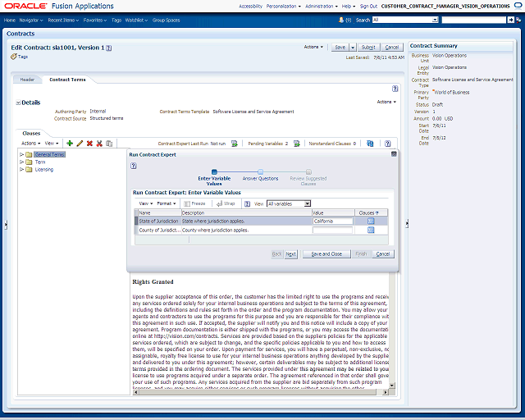Click the Save and Close button

(326, 254)
